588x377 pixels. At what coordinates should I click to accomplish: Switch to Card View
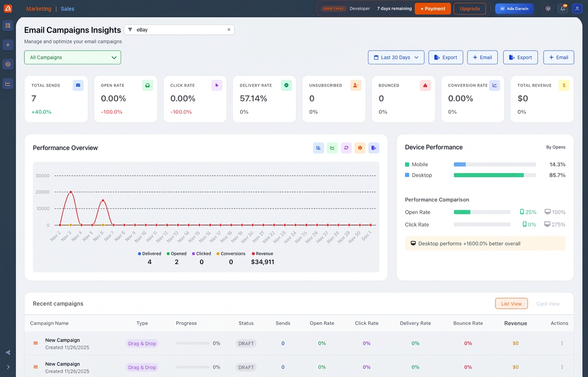pos(548,304)
